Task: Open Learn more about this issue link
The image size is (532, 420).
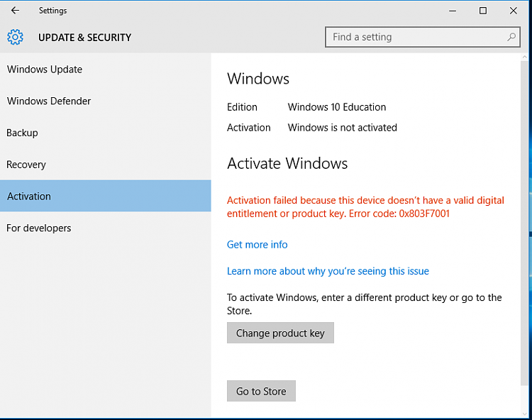Action: [x=328, y=271]
